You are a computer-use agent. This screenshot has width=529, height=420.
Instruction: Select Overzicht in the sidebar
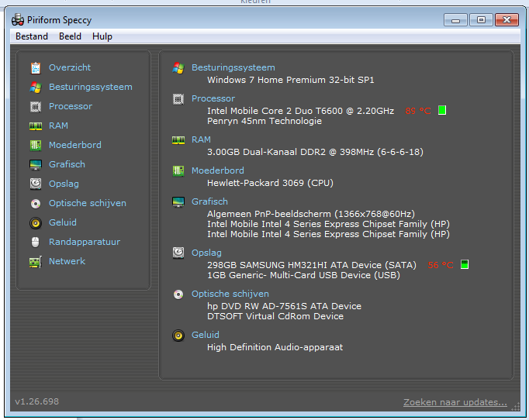coord(70,67)
